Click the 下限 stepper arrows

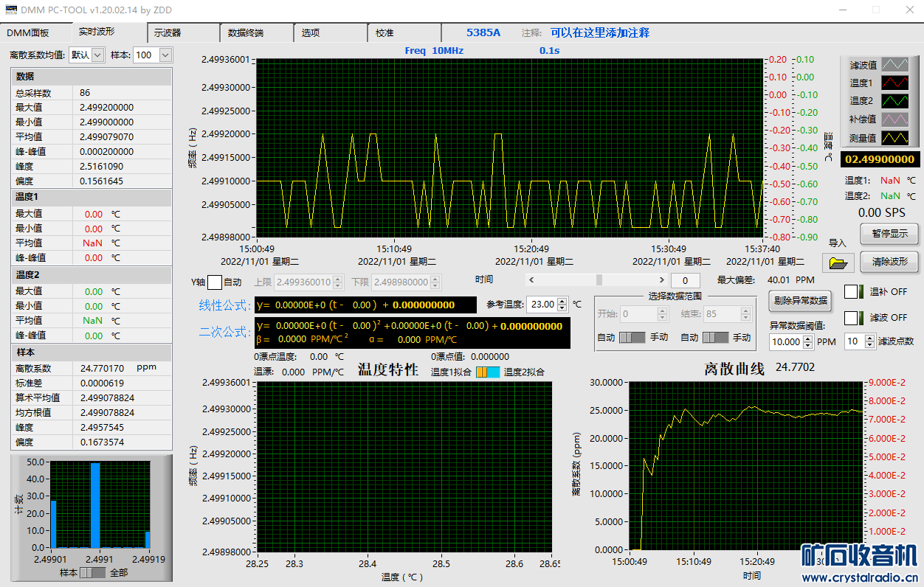pos(435,282)
